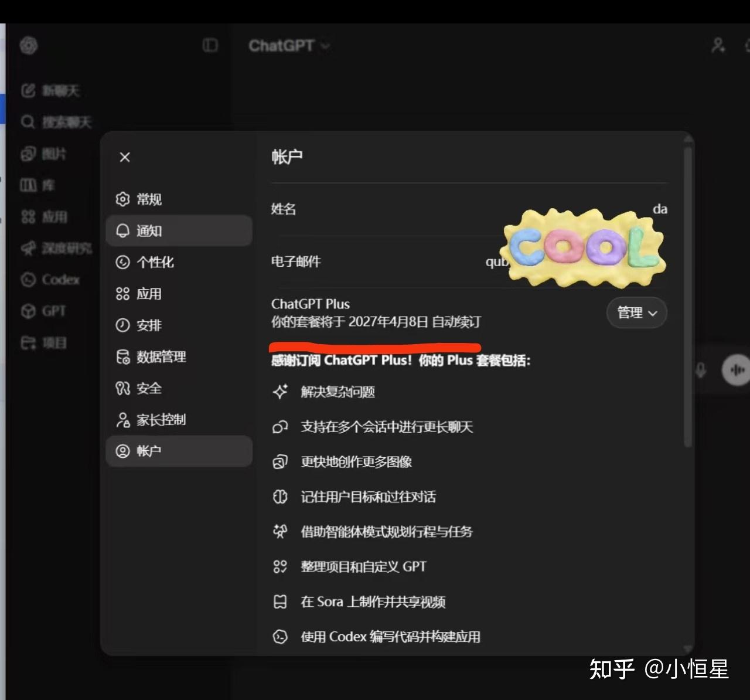750x700 pixels.
Task: Click the 记住用户目标和过往对话 feature row
Action: tap(354, 497)
